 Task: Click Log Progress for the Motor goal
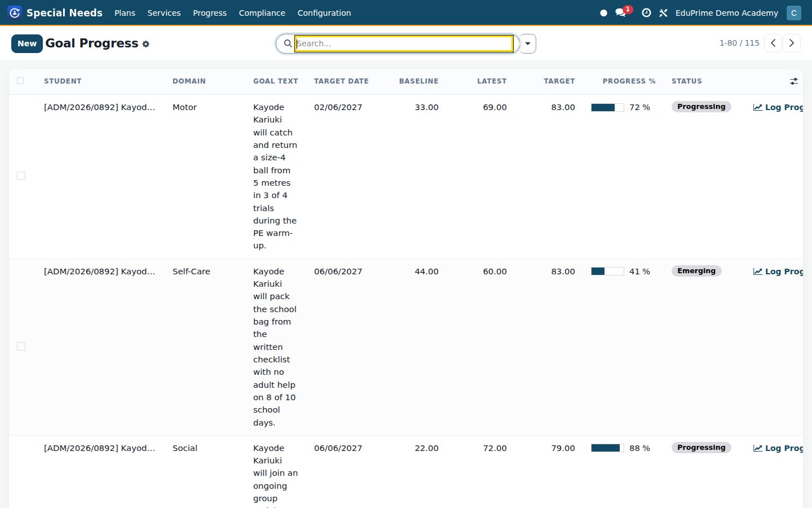(x=778, y=107)
